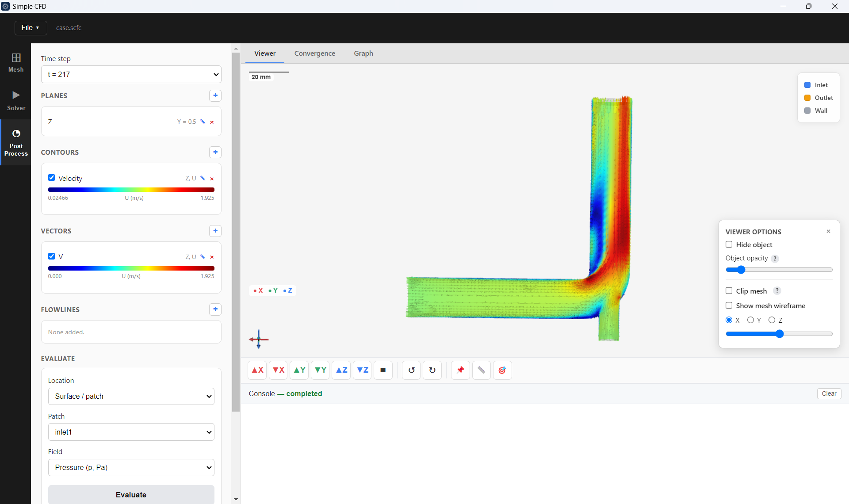Click the red pin tool

click(460, 370)
